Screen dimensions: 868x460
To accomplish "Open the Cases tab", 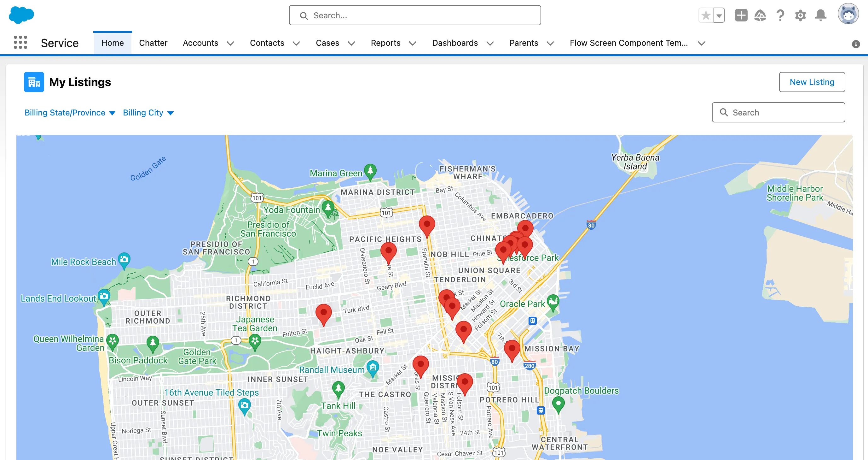I will (327, 43).
